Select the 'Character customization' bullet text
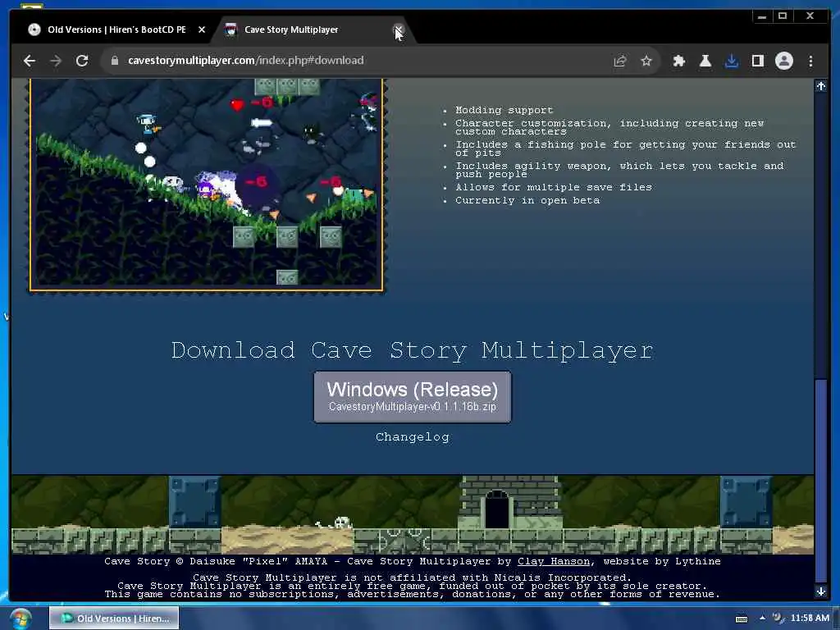The image size is (840, 630). 609,127
